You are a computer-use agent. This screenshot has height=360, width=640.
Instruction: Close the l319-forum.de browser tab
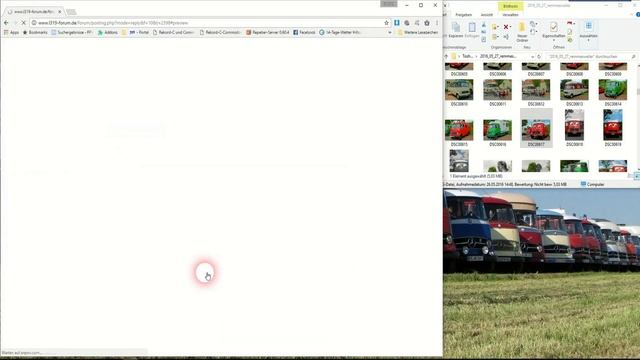pos(60,12)
